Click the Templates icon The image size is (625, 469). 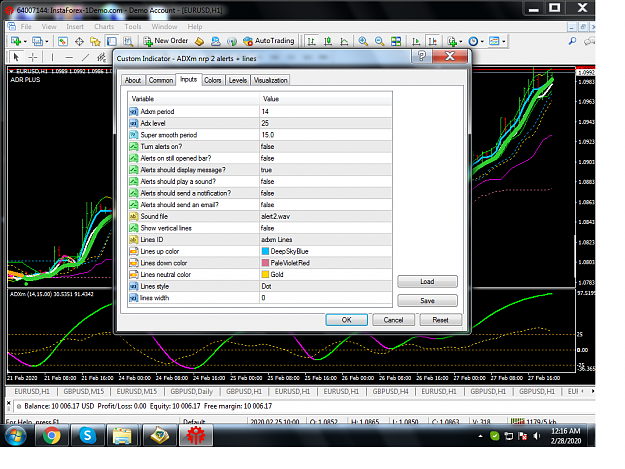494,41
